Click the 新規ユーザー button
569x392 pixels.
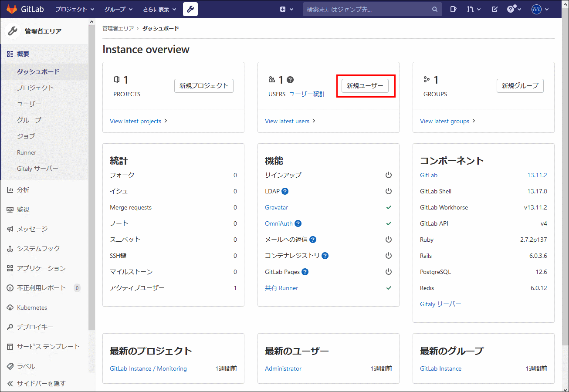(365, 86)
